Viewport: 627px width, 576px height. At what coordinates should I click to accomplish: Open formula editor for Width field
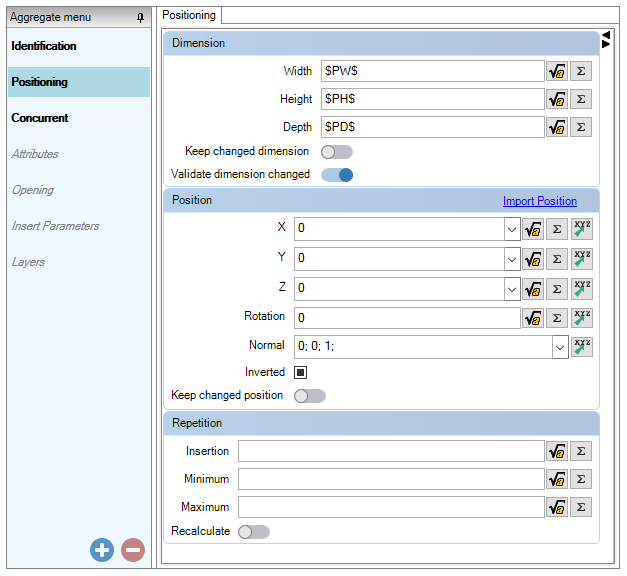[557, 71]
